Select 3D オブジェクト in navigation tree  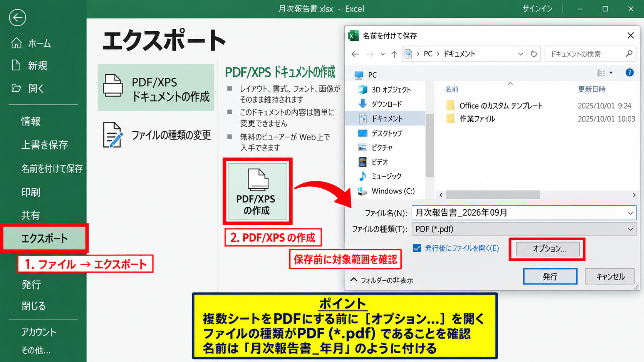tap(385, 90)
